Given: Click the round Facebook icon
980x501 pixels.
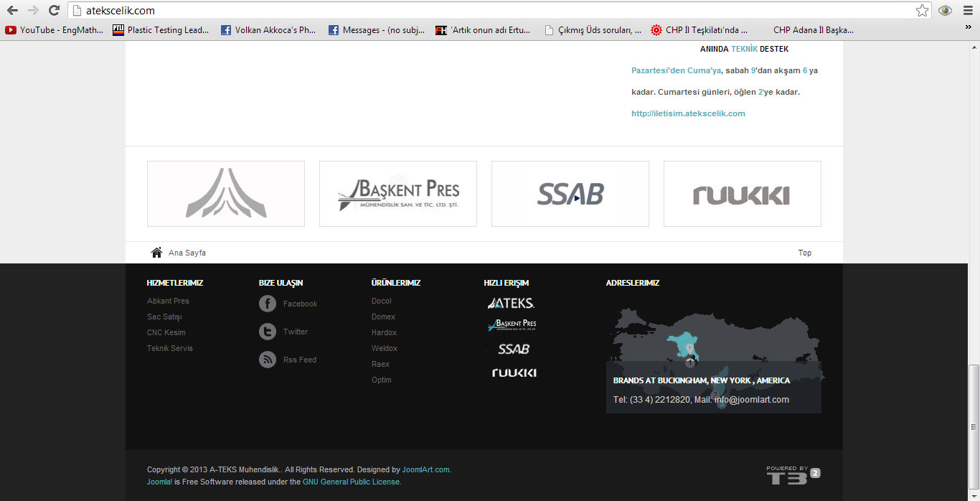Looking at the screenshot, I should (268, 304).
